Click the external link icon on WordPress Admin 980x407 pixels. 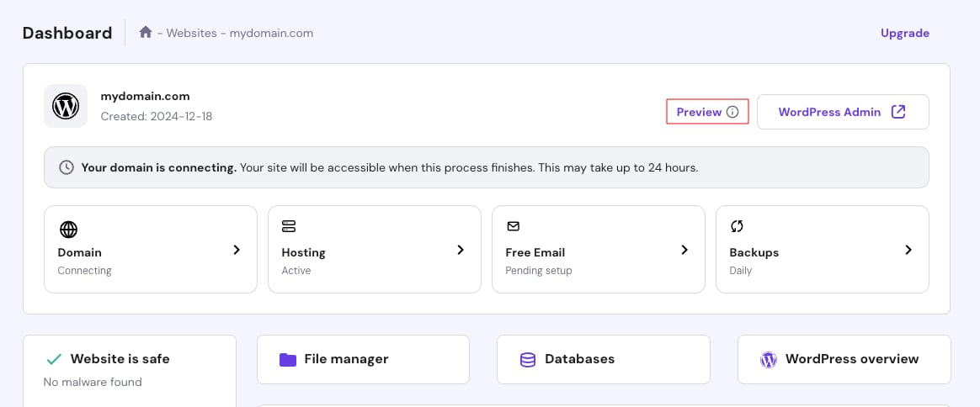point(898,112)
